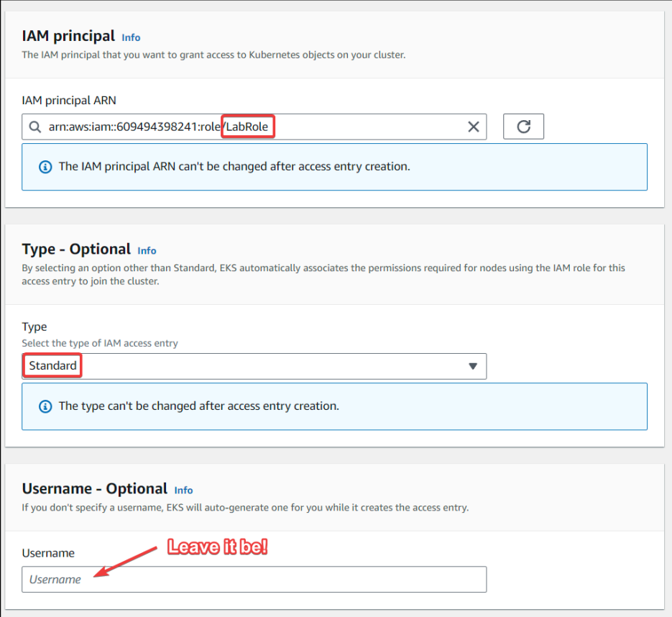Click the 'The type can't be changed' notice text
The width and height of the screenshot is (672, 617).
coord(199,406)
